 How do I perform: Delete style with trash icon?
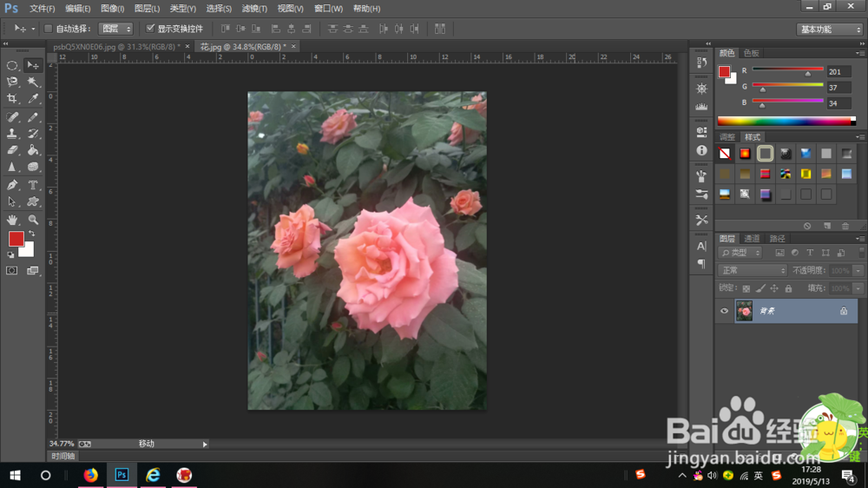click(x=845, y=226)
